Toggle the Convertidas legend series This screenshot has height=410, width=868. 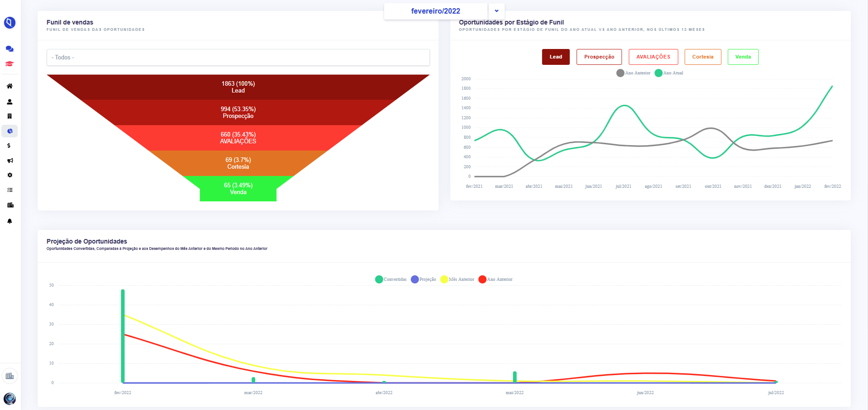[x=391, y=279]
